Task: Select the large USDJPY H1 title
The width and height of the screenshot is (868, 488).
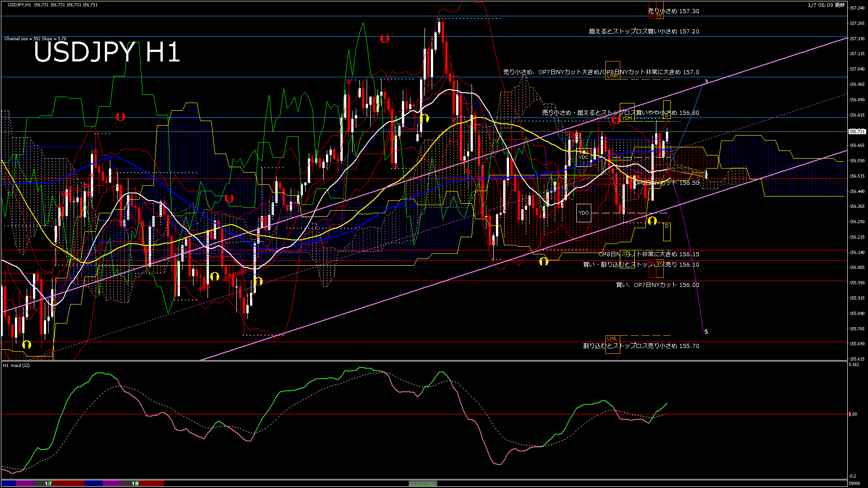Action: (x=107, y=52)
